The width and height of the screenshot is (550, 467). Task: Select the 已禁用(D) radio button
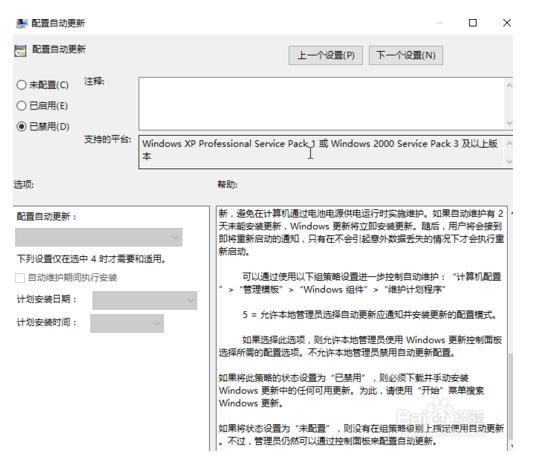21,126
